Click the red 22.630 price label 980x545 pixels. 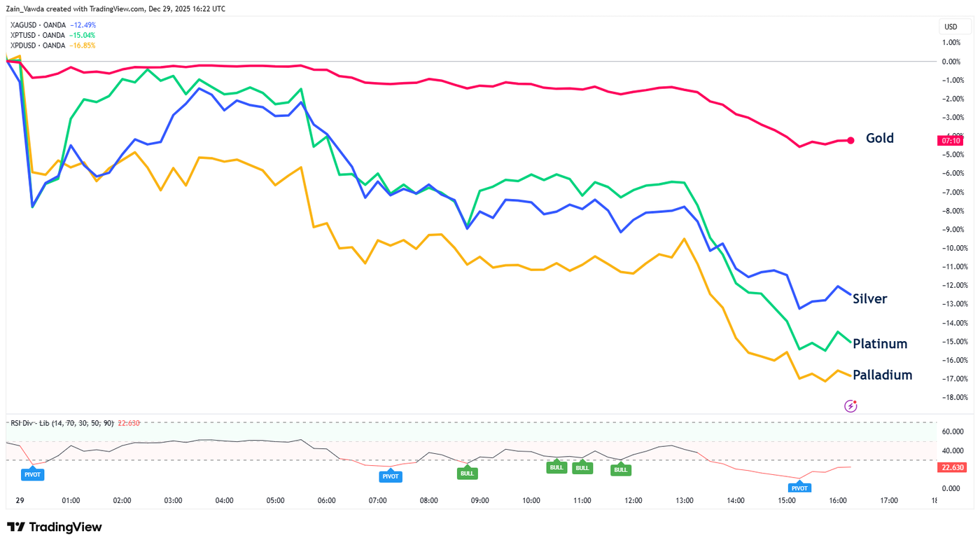[951, 467]
